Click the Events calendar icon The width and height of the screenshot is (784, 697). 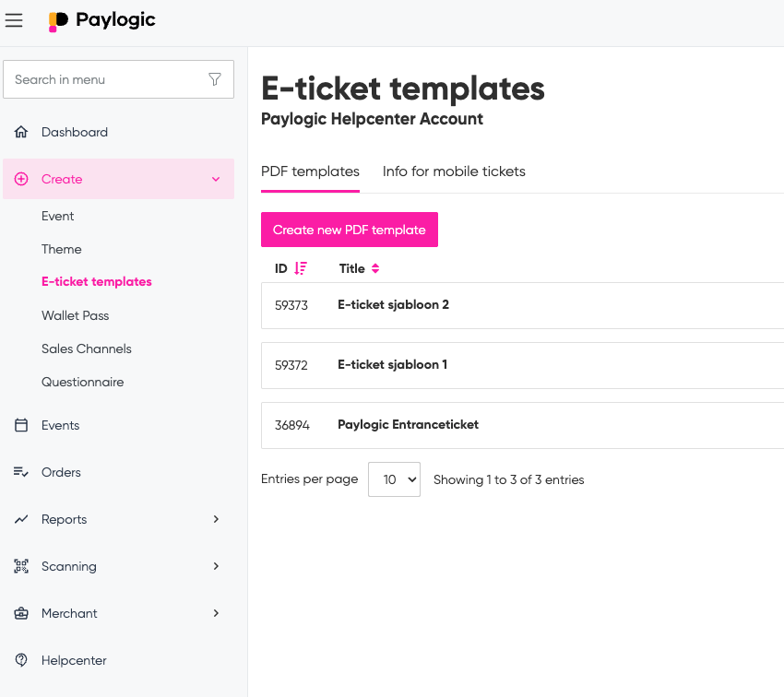[21, 425]
